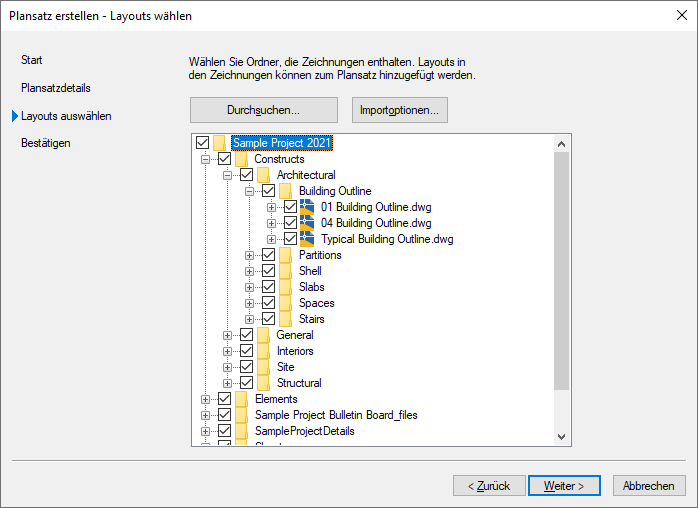Click the Sample Project 2021 folder icon
698x508 pixels.
(x=219, y=143)
